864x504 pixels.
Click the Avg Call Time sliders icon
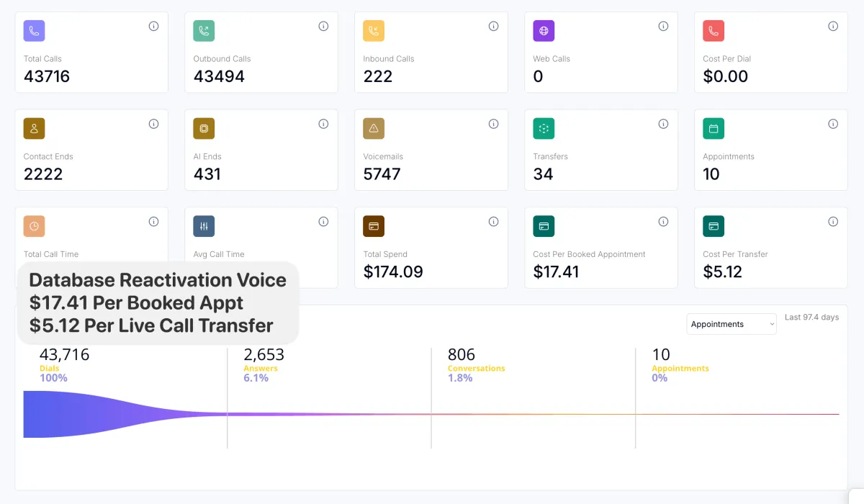[x=204, y=226]
